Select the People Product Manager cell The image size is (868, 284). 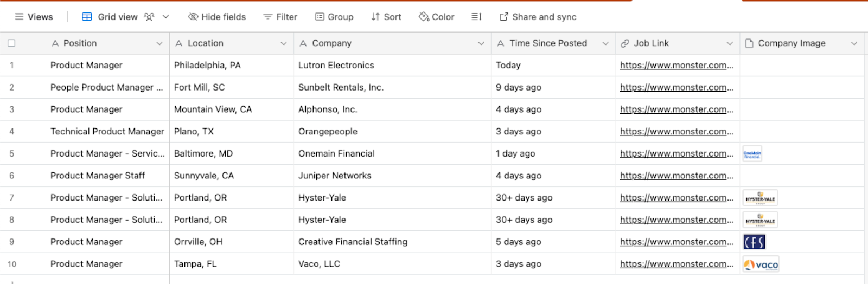coord(107,87)
